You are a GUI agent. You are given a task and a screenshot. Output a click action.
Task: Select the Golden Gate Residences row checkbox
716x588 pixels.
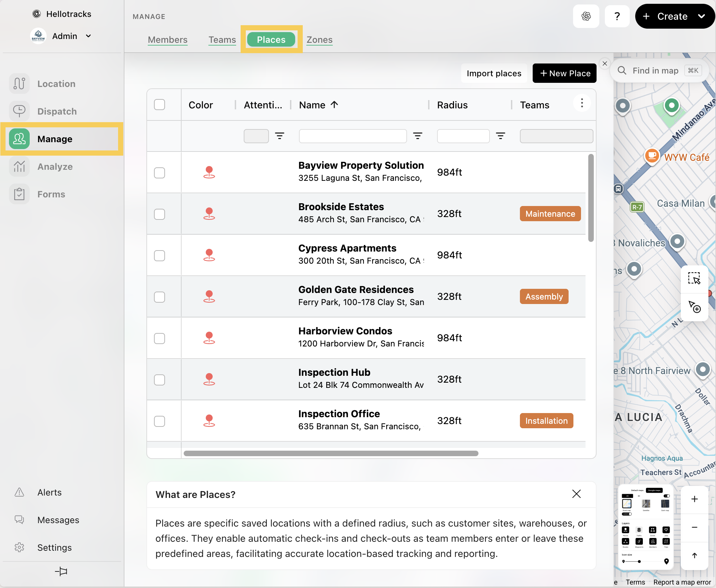pos(159,297)
